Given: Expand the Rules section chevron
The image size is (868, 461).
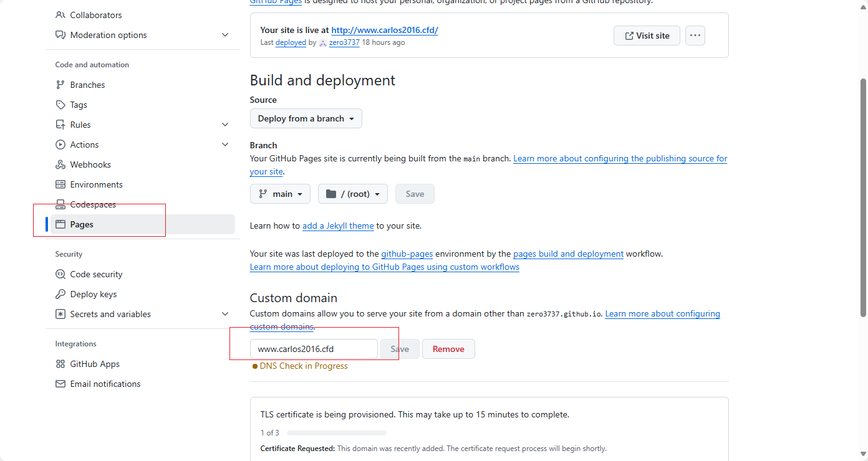Looking at the screenshot, I should coord(225,125).
